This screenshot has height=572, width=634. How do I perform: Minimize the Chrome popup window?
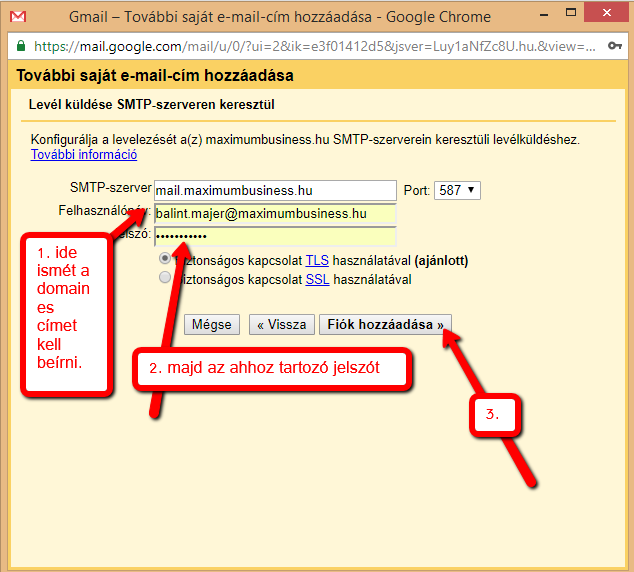(544, 15)
